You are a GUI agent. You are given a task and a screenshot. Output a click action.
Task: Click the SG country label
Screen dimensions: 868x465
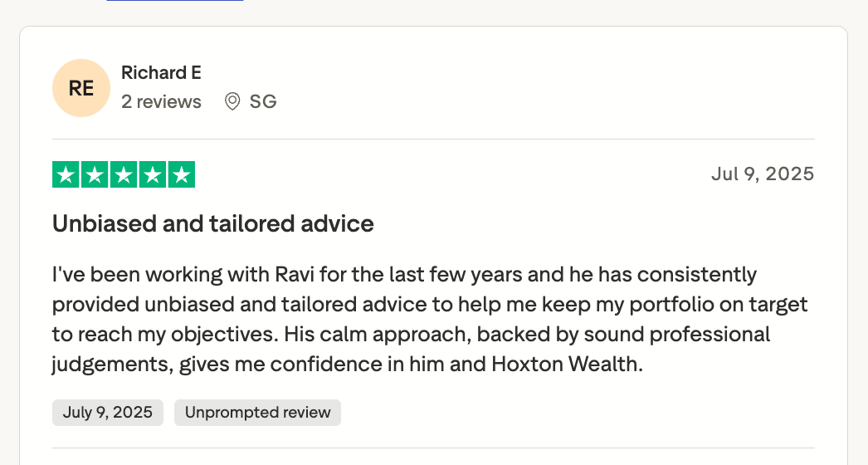(x=263, y=101)
